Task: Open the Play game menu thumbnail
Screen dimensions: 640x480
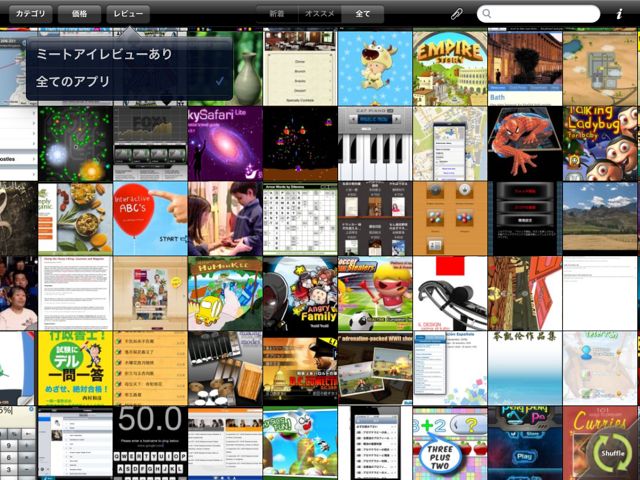Action: pyautogui.click(x=524, y=443)
